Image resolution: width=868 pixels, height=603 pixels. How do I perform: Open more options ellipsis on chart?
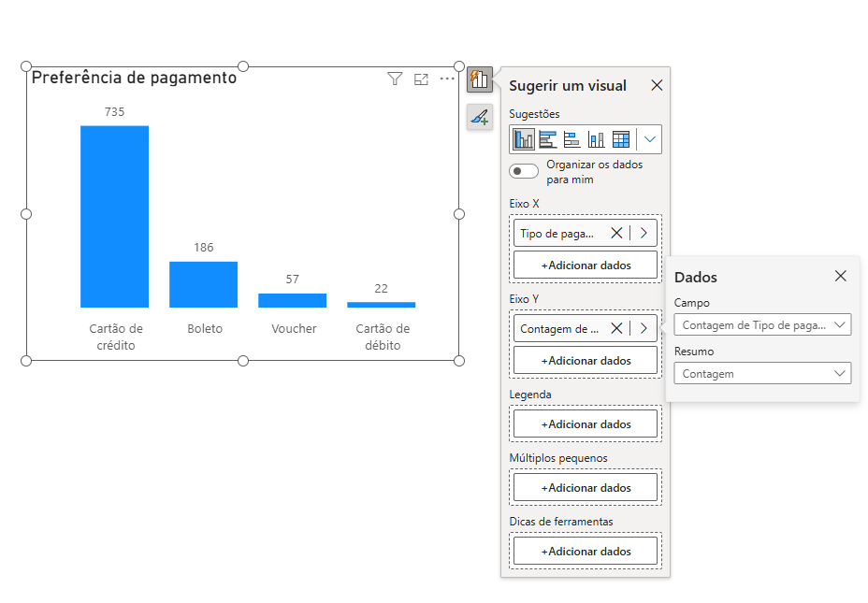tap(447, 79)
